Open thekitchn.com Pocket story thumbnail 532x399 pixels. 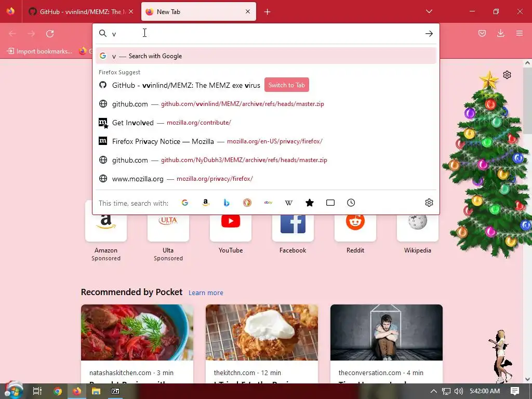(262, 332)
